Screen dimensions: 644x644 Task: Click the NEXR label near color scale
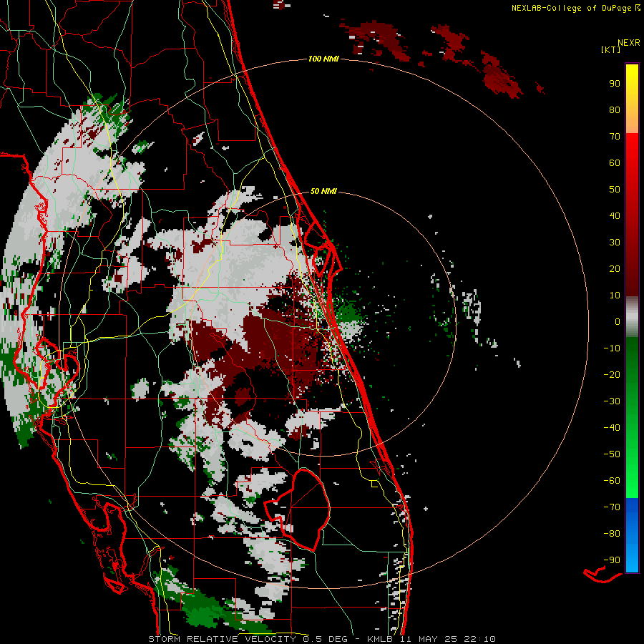tap(629, 43)
